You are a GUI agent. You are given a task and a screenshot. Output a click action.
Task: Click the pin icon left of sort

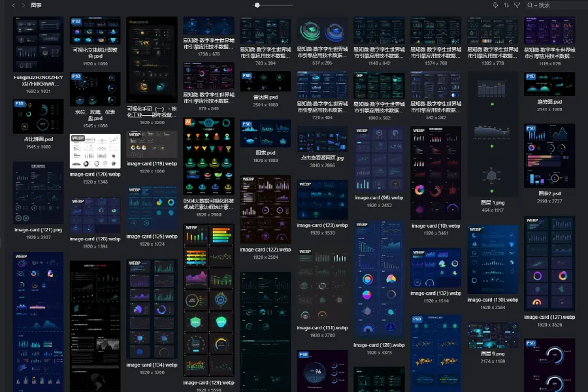coord(495,5)
